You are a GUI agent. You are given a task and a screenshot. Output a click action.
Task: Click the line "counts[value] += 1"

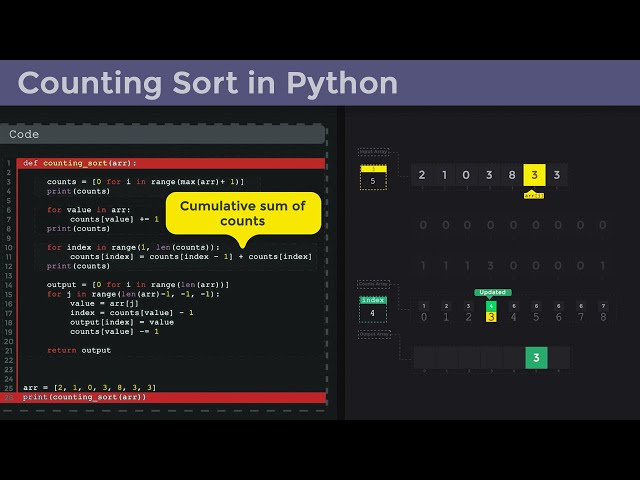(x=114, y=219)
